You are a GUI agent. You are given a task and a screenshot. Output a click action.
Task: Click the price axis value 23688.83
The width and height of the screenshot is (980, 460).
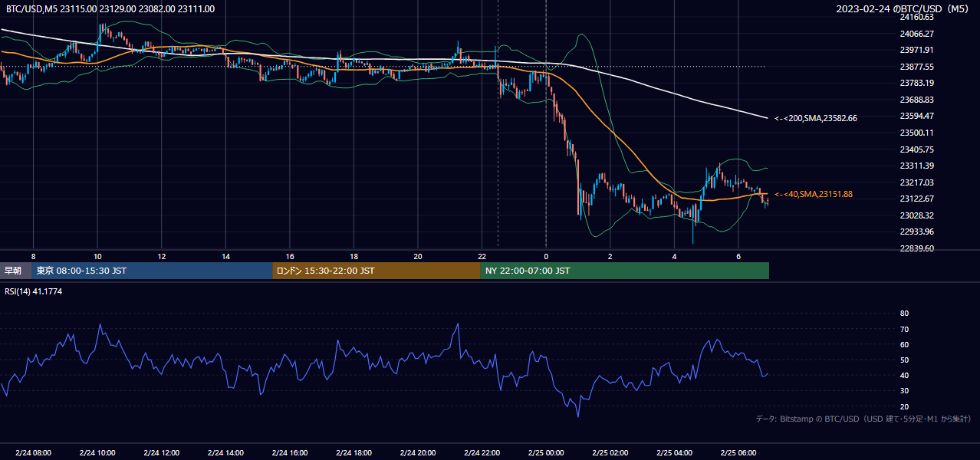[916, 100]
